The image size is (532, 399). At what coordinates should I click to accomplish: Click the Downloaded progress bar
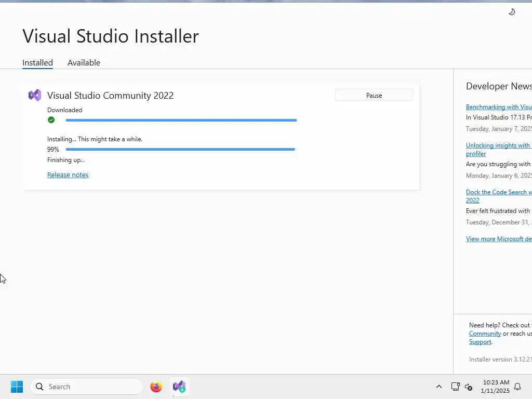click(x=181, y=120)
